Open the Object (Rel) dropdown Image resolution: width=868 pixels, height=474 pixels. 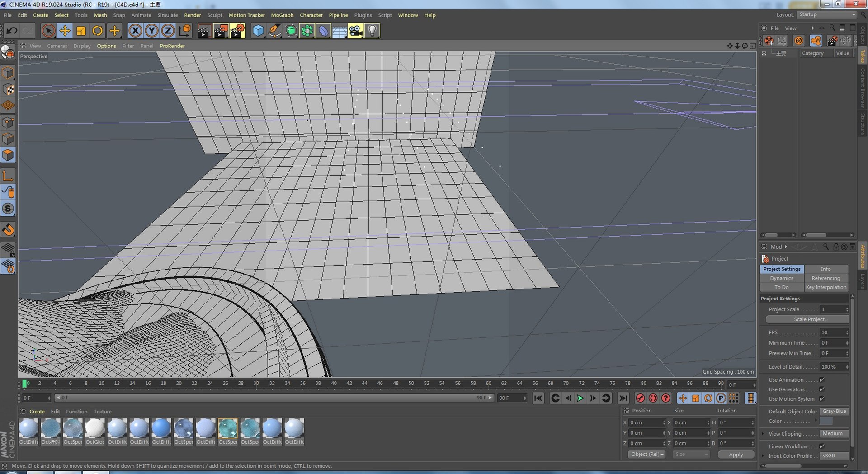point(647,455)
